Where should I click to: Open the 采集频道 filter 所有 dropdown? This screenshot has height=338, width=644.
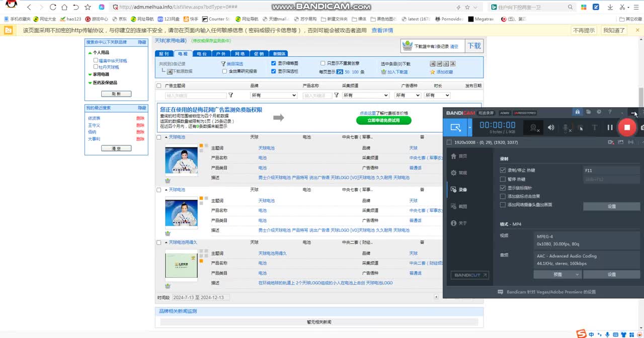365,95
